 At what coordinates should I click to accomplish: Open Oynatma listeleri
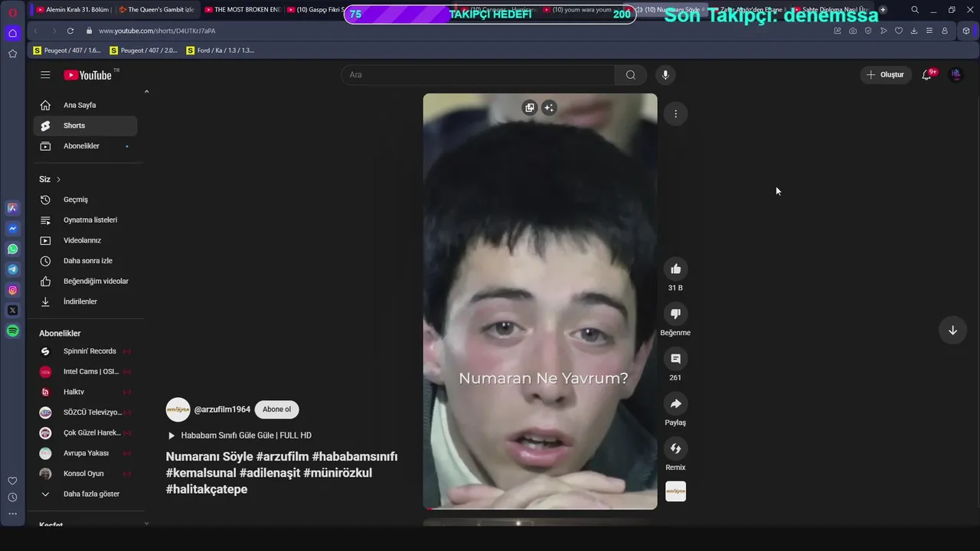(85, 220)
